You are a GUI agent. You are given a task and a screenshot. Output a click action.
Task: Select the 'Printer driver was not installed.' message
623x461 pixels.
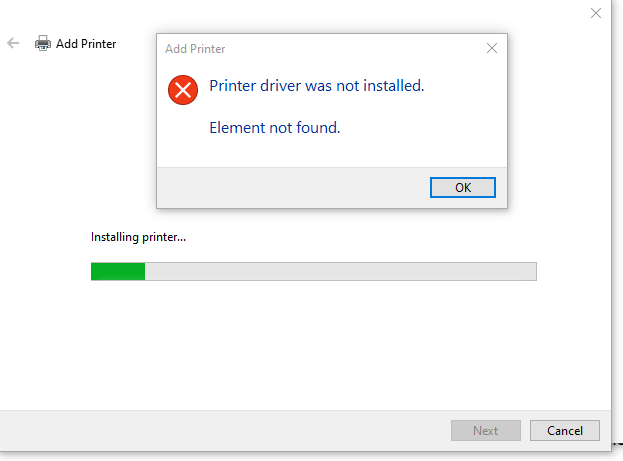click(316, 86)
